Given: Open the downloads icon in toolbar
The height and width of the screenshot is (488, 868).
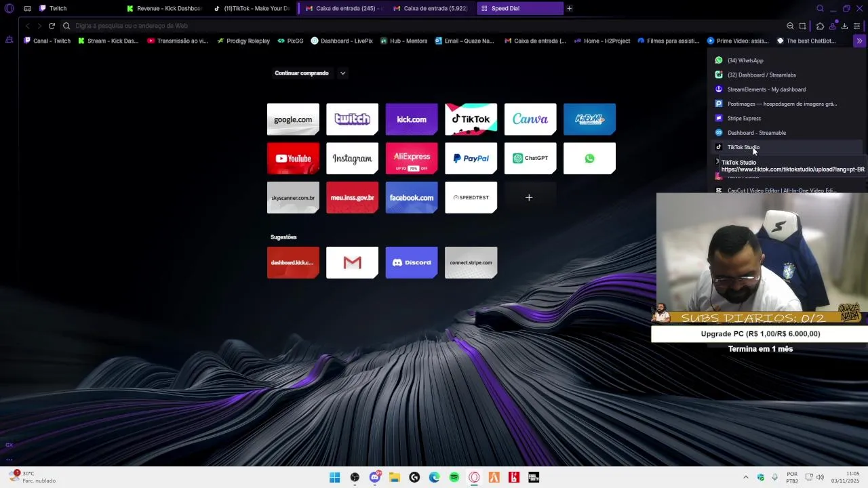Looking at the screenshot, I should [844, 26].
